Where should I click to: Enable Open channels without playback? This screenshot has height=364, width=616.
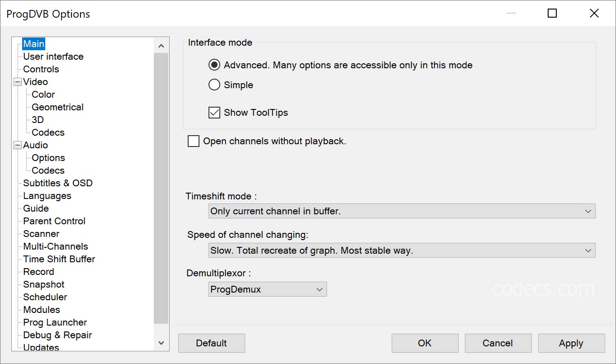point(194,141)
